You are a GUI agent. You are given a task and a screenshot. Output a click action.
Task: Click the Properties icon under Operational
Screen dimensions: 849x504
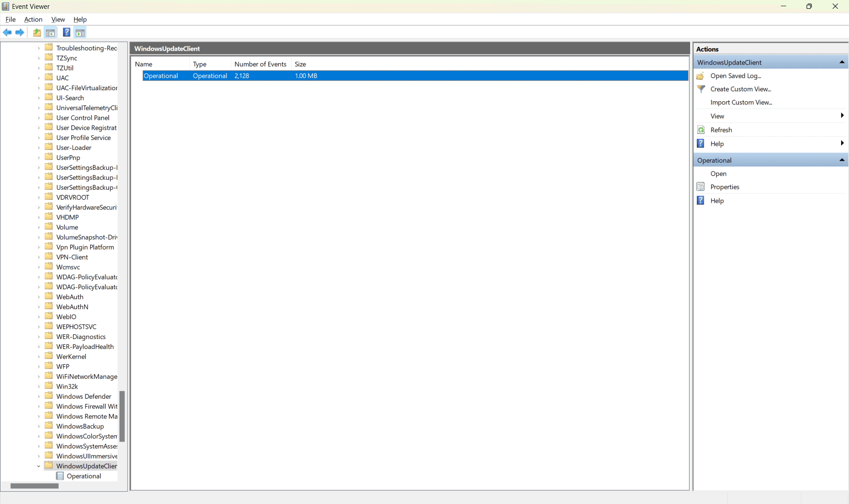(701, 187)
